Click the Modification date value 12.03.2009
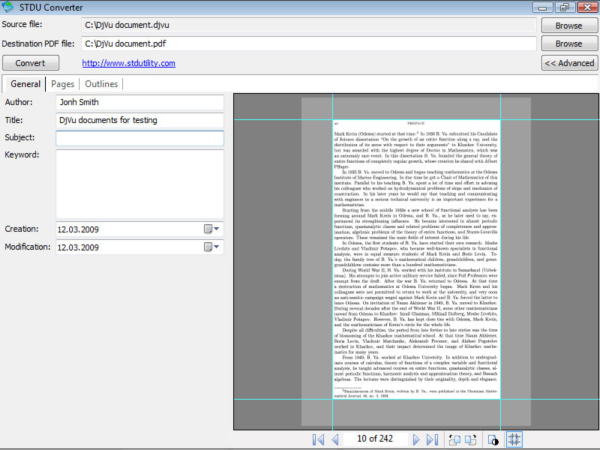The height and width of the screenshot is (450, 600). 78,247
